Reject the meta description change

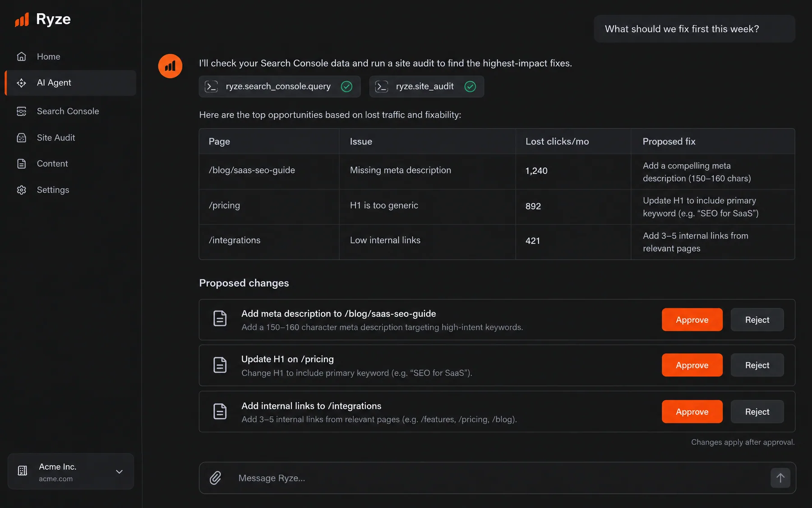(757, 320)
